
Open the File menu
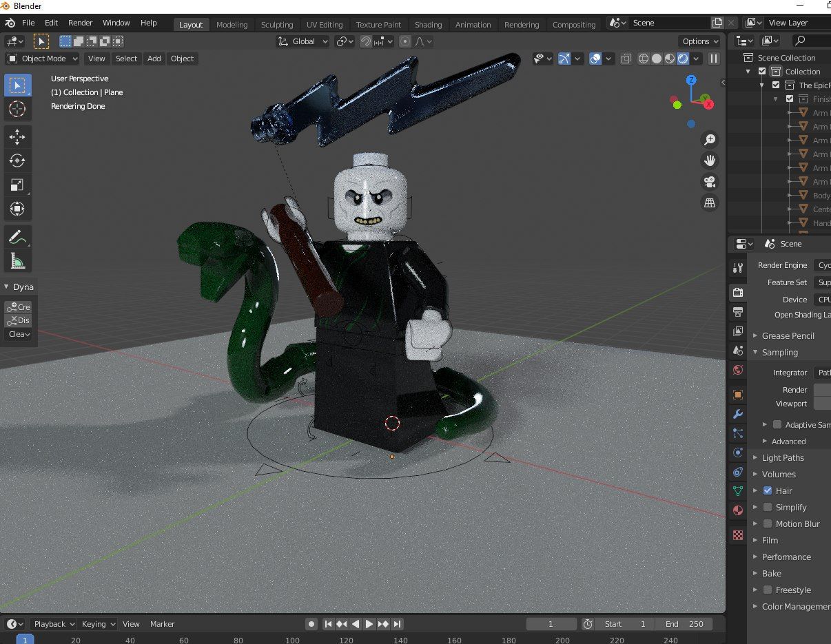tap(28, 23)
